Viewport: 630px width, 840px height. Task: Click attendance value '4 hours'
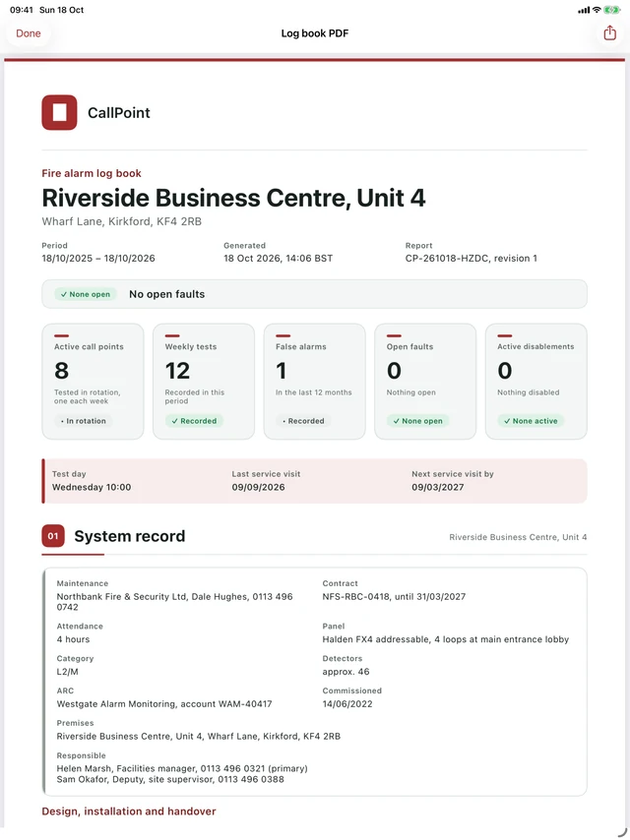pyautogui.click(x=74, y=639)
